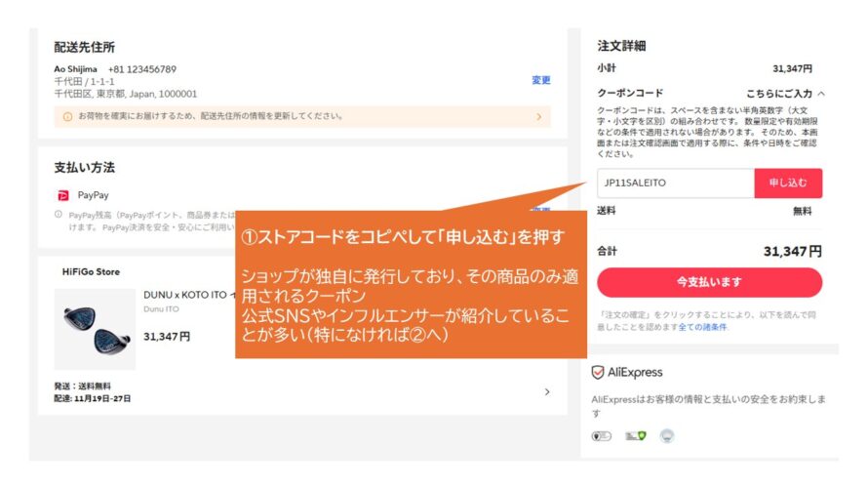868x489 pixels.
Task: Click the 小計 subtotal amount
Action: tap(792, 68)
